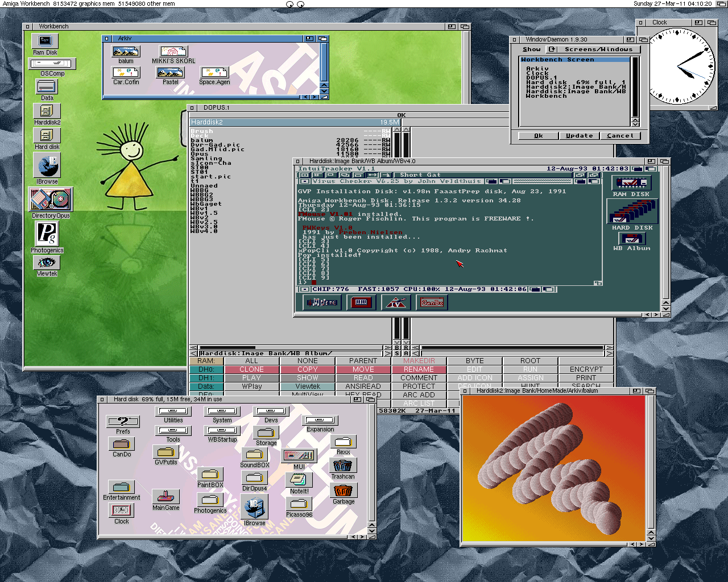The image size is (728, 582).
Task: Select Dvr-Gad.pic in DOpus list
Action: tap(215, 145)
